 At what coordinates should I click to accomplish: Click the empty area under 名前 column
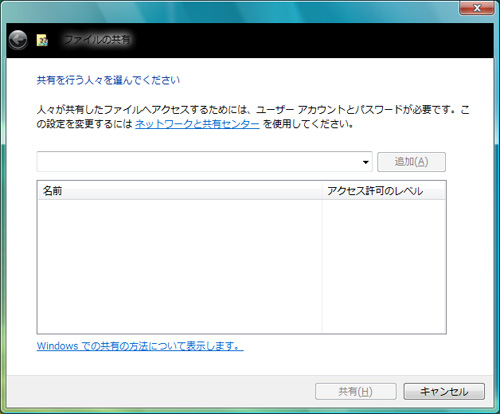[x=180, y=266]
